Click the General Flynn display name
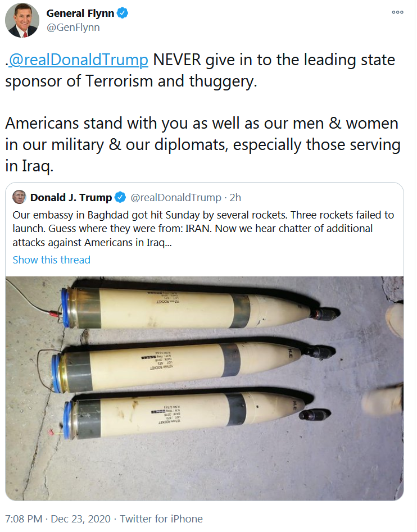 click(x=80, y=13)
